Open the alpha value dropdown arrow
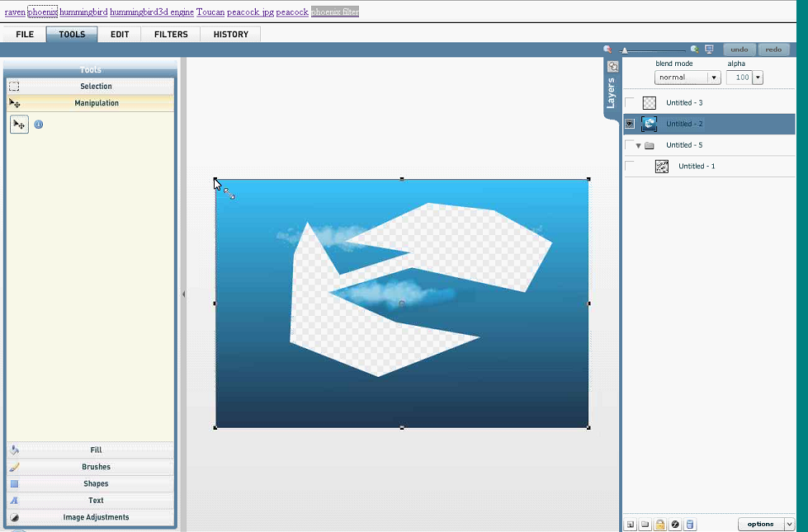Image resolution: width=808 pixels, height=532 pixels. (x=758, y=78)
